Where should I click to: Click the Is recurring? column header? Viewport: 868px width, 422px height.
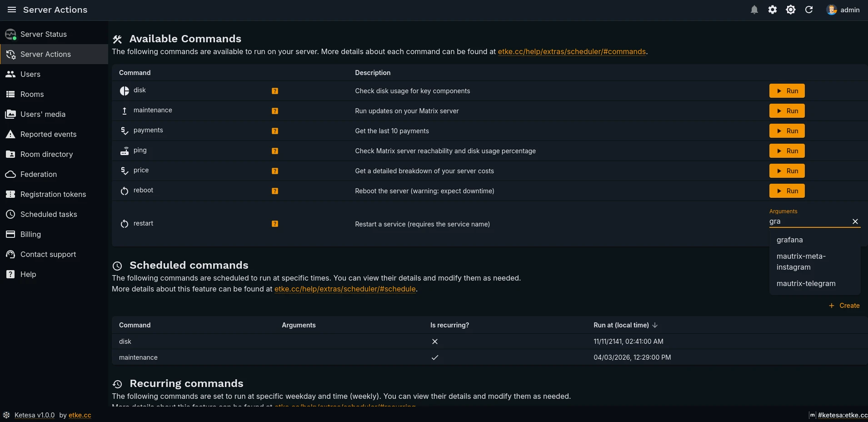tap(449, 325)
